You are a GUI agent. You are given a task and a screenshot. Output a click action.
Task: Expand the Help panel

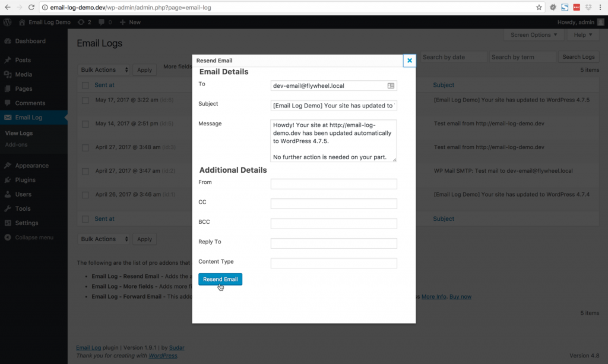(583, 35)
